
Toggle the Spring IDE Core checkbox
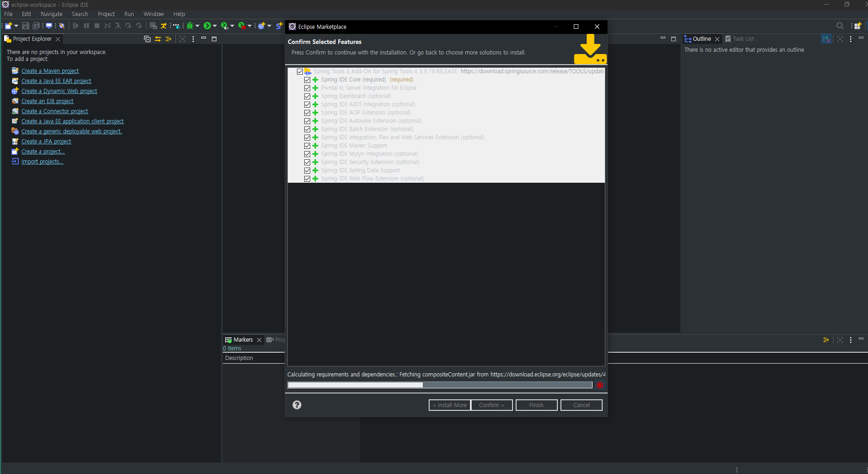click(307, 80)
